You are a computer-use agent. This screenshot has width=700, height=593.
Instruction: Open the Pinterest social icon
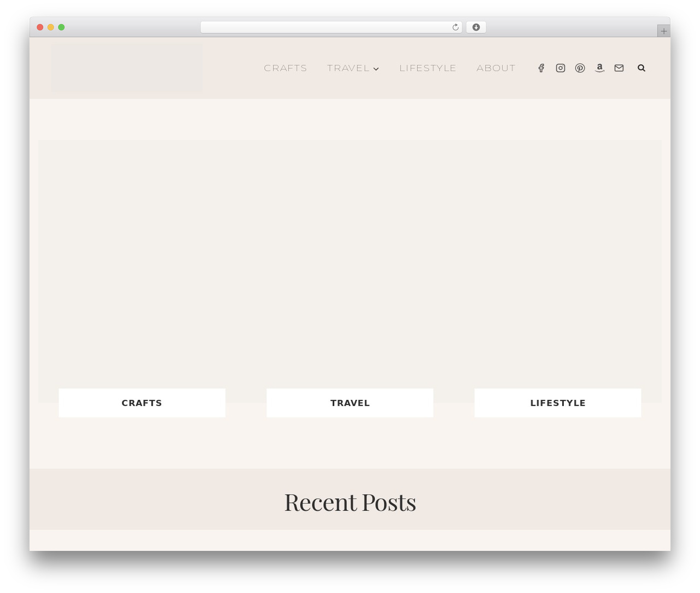tap(580, 68)
